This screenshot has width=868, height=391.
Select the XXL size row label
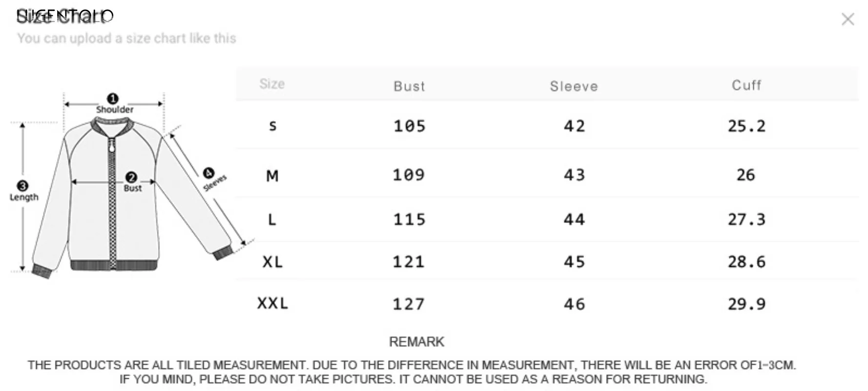pos(273,304)
